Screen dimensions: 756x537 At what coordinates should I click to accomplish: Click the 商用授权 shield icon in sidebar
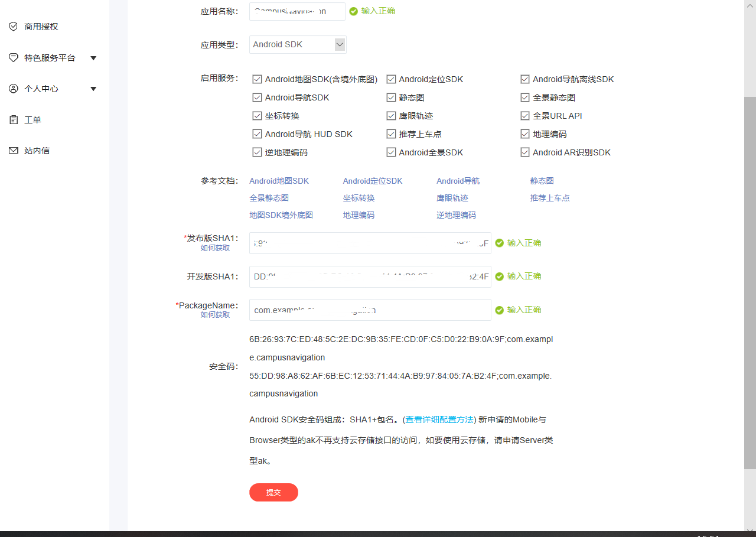[13, 26]
